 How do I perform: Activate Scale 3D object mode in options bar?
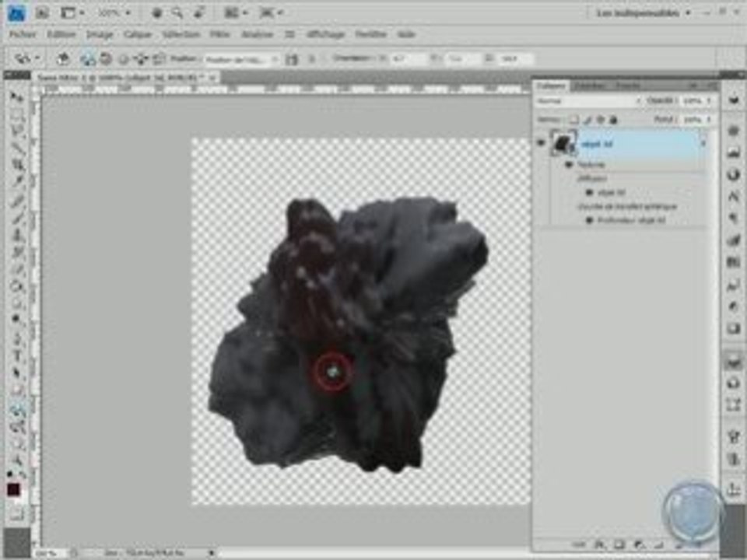[x=159, y=59]
